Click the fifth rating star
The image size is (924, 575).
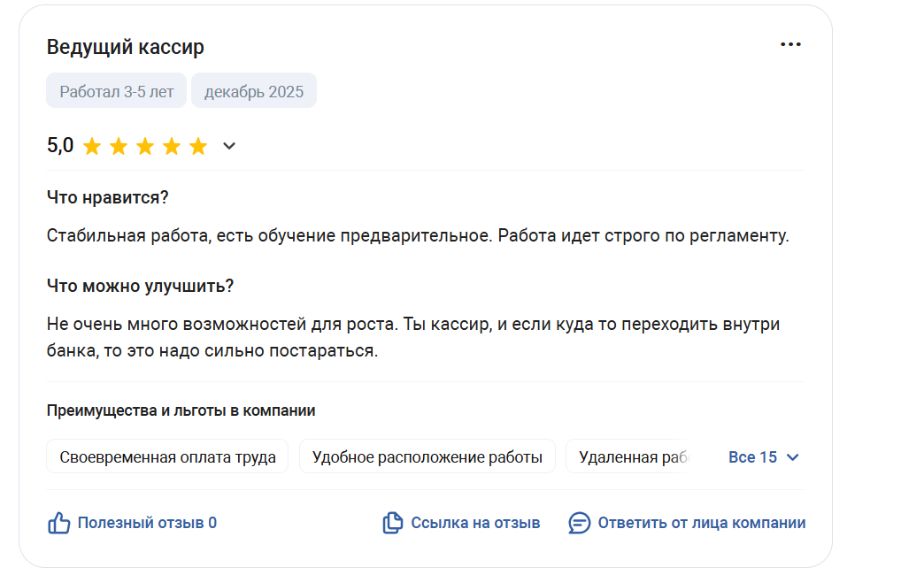(198, 146)
